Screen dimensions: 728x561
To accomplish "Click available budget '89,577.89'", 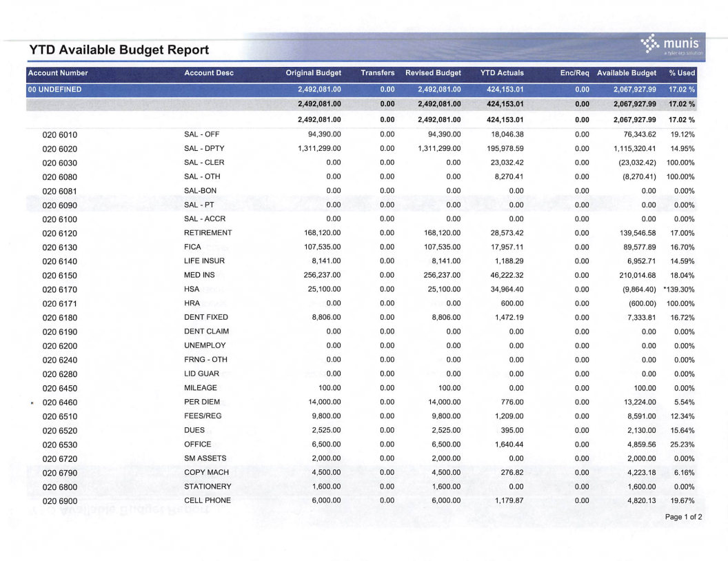I will point(640,247).
